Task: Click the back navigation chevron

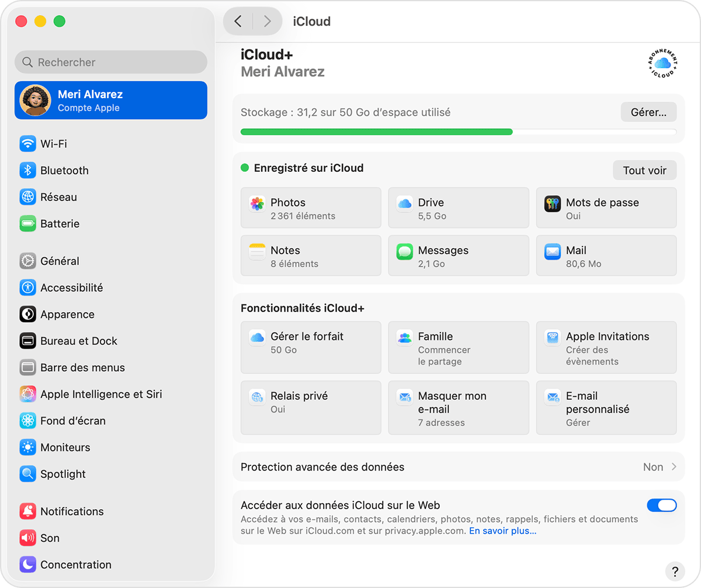Action: coord(238,20)
